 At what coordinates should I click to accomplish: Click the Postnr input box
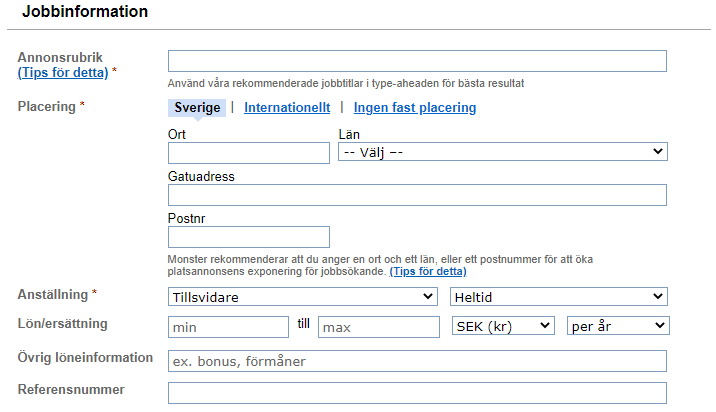point(249,237)
